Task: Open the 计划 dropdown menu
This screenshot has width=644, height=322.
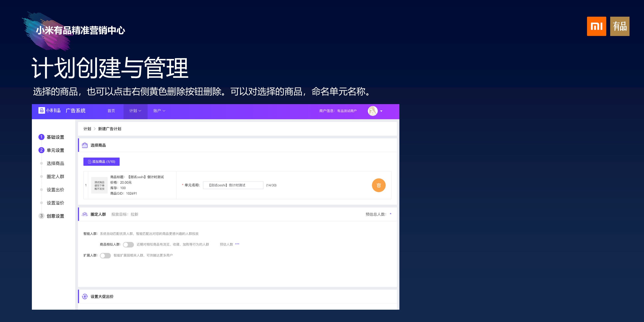Action: click(135, 111)
